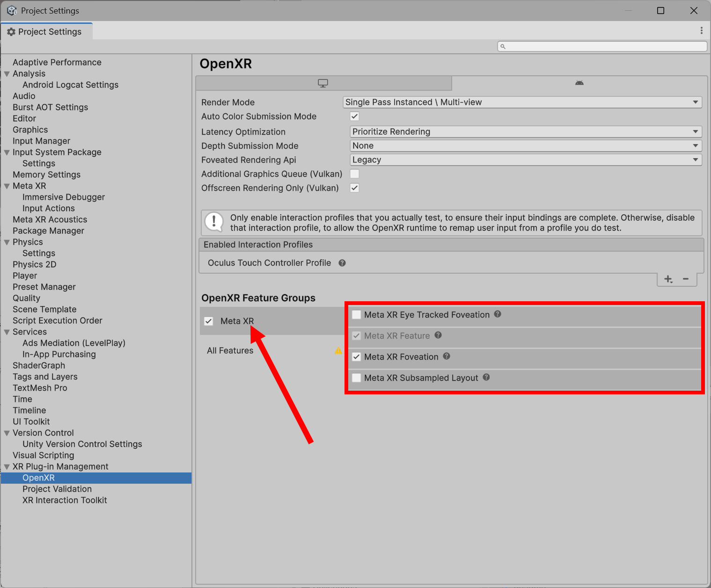Click the settings search field
711x588 pixels.
point(602,46)
